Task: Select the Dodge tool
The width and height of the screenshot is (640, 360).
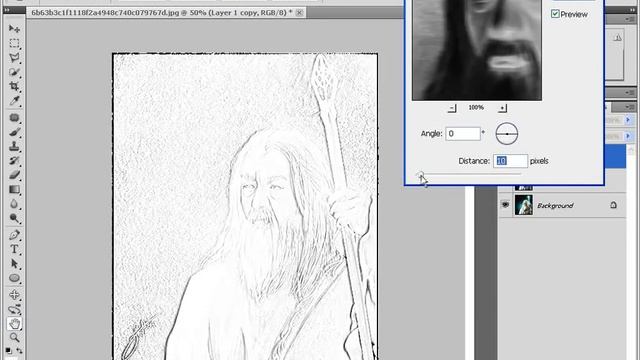Action: click(14, 218)
